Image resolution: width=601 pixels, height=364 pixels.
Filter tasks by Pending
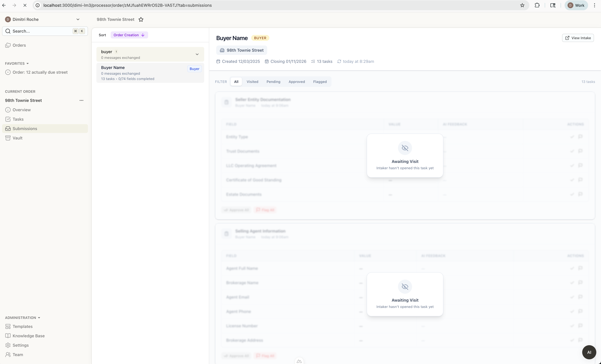[x=273, y=82]
